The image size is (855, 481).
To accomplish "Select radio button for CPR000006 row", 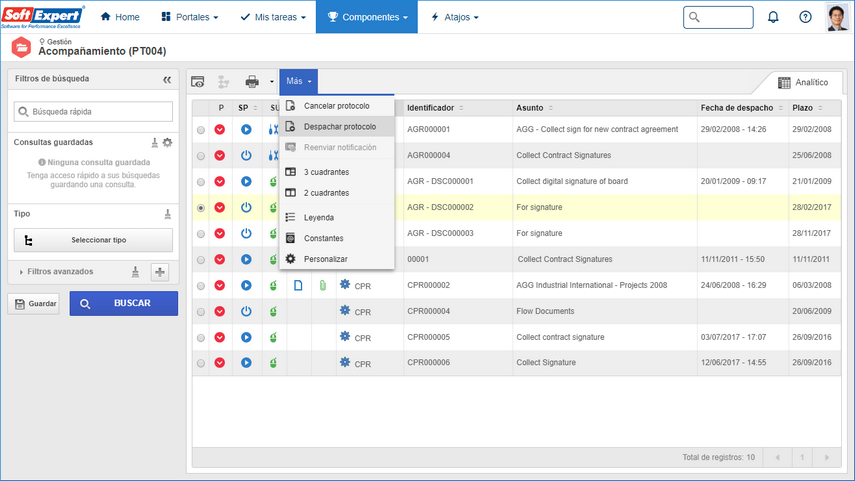I will 201,363.
